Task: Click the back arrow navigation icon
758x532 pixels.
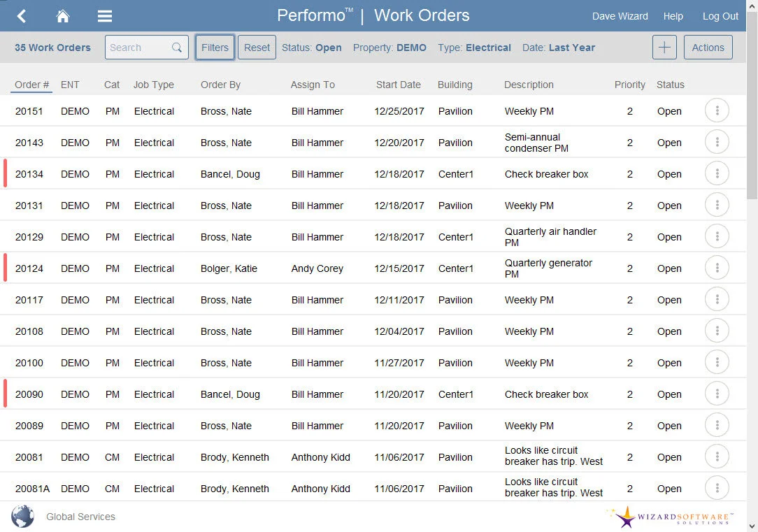Action: coord(20,15)
